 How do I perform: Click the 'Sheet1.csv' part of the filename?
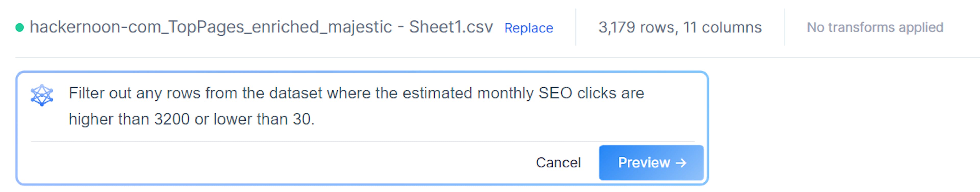[451, 27]
